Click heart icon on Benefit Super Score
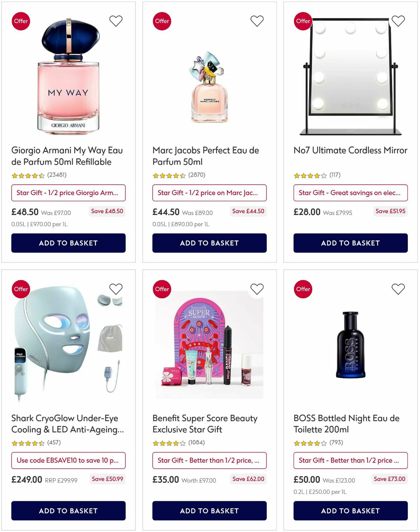Image resolution: width=420 pixels, height=532 pixels. click(257, 289)
